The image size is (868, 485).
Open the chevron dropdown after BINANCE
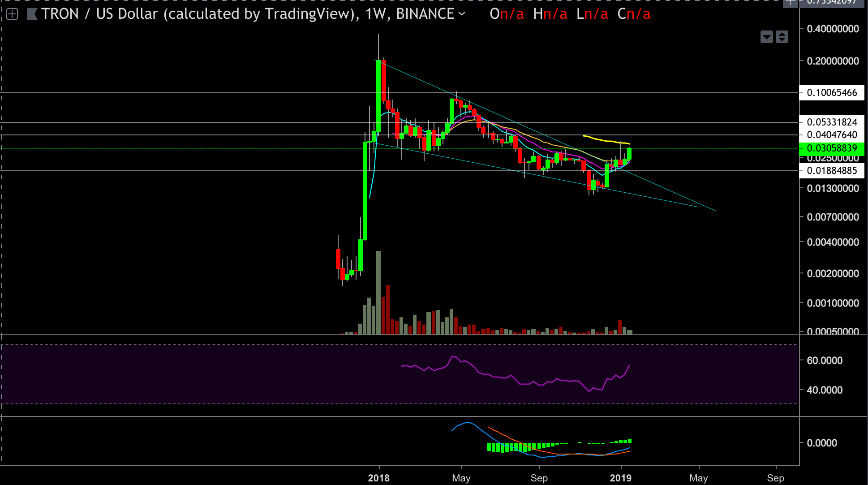click(462, 14)
